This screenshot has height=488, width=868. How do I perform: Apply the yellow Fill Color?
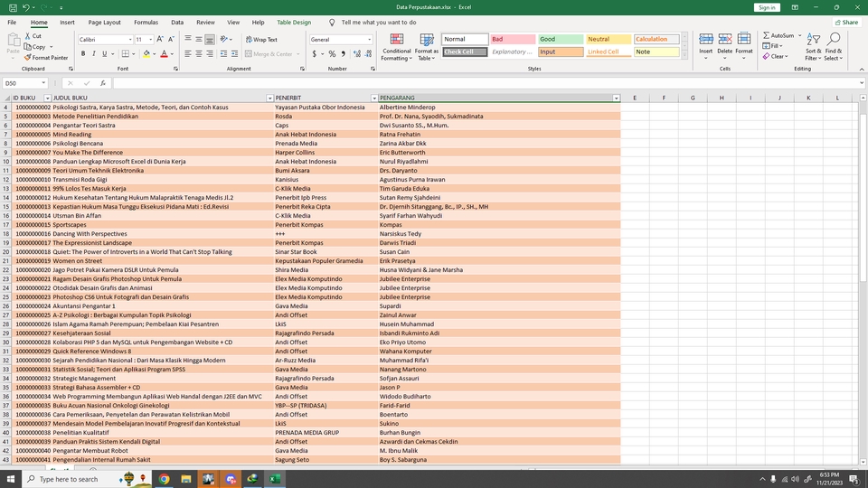coord(146,54)
